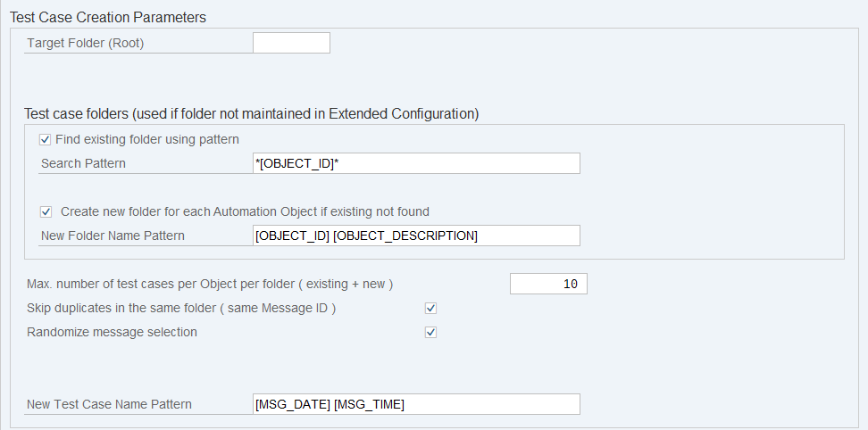
Task: Click the Max. number of test cases label
Action: coord(210,284)
